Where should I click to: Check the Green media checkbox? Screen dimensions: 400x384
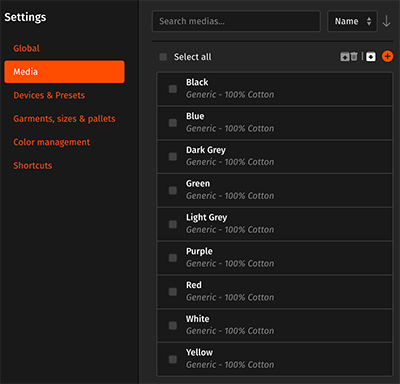point(173,190)
